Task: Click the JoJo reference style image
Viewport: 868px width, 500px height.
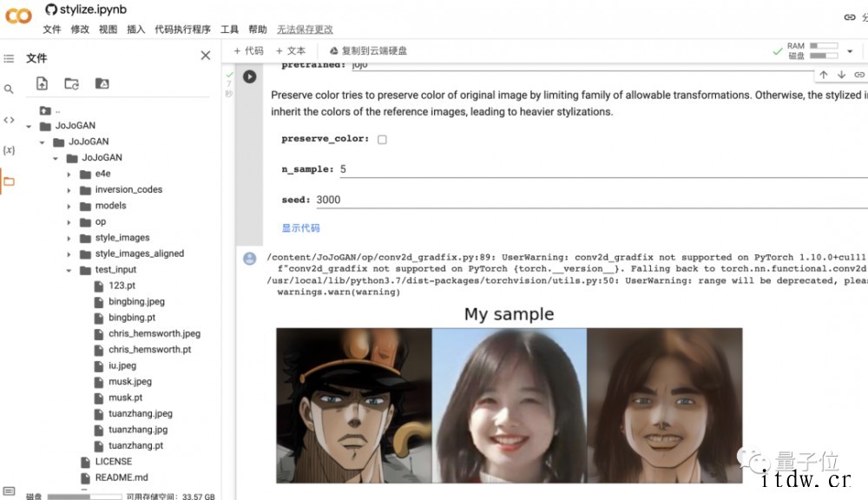Action: 354,405
